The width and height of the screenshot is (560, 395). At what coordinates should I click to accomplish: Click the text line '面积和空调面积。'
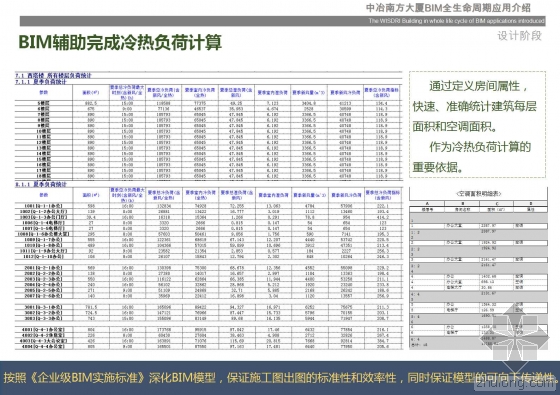tap(455, 126)
